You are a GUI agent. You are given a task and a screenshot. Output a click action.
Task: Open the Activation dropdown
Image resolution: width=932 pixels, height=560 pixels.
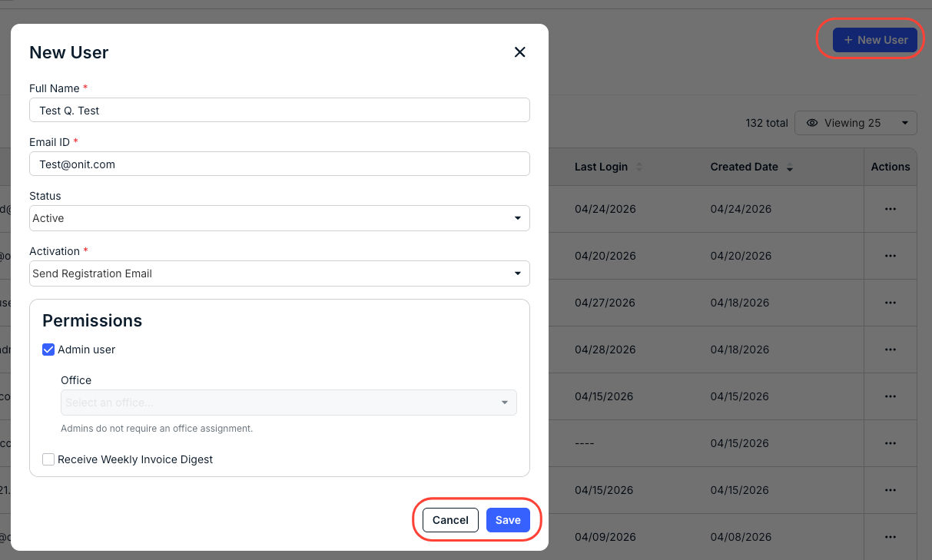click(x=280, y=273)
